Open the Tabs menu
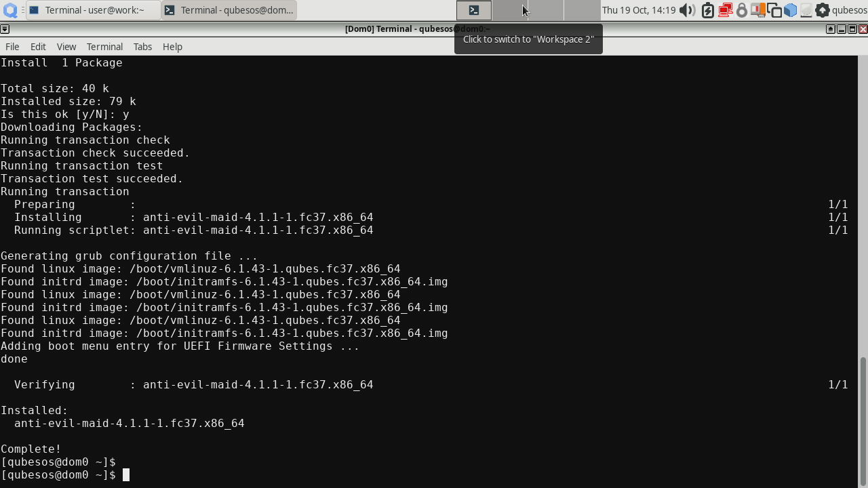Screen dimensions: 868x488 coord(142,47)
